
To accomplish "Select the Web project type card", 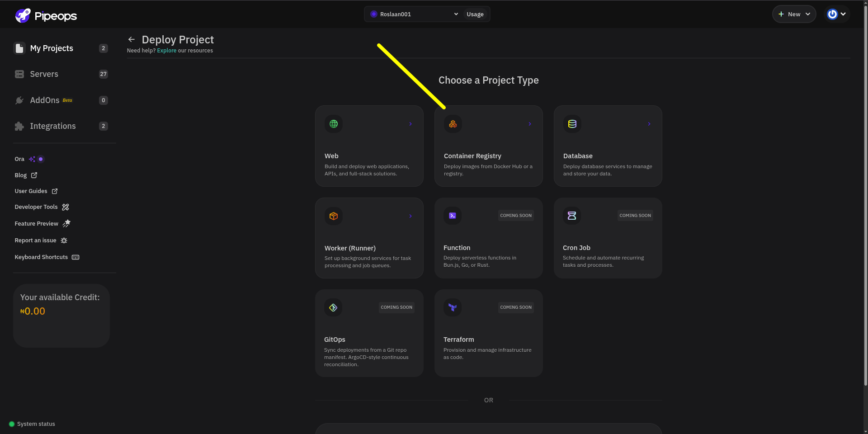I will click(369, 146).
